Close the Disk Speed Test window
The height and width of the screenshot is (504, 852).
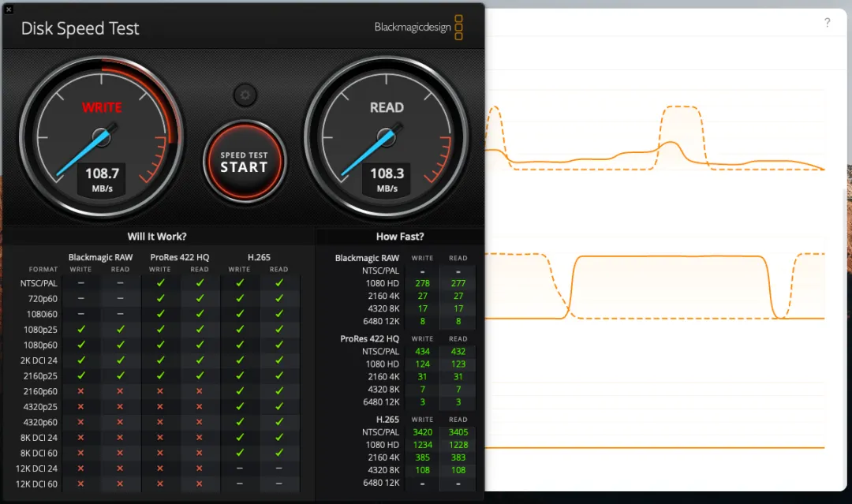point(9,9)
